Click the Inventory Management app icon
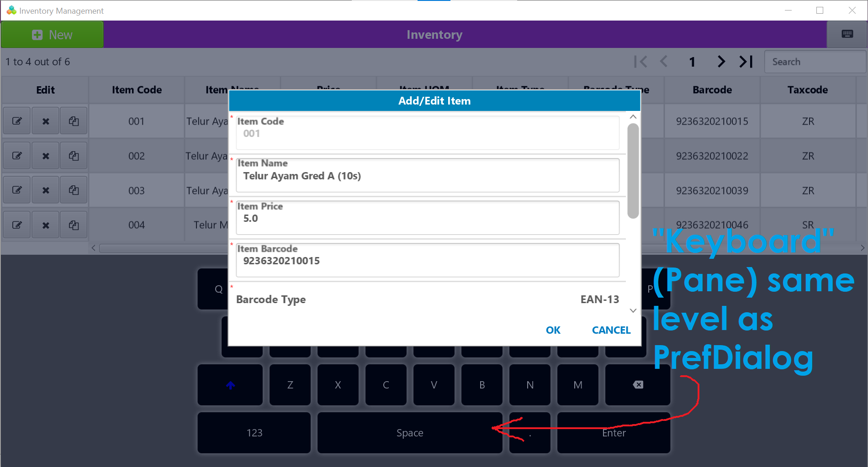This screenshot has width=868, height=467. (x=11, y=10)
